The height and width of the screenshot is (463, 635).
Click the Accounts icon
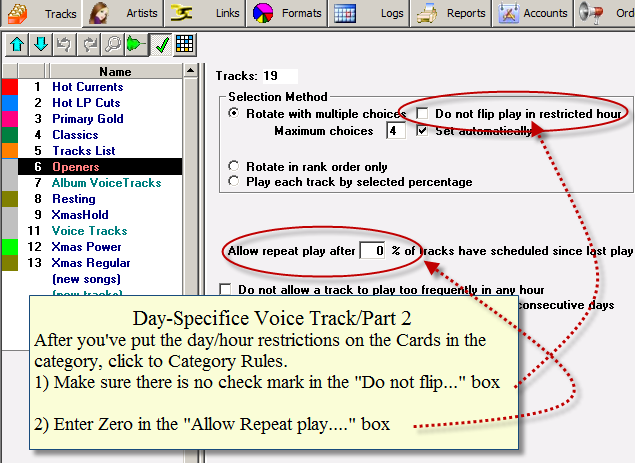509,13
